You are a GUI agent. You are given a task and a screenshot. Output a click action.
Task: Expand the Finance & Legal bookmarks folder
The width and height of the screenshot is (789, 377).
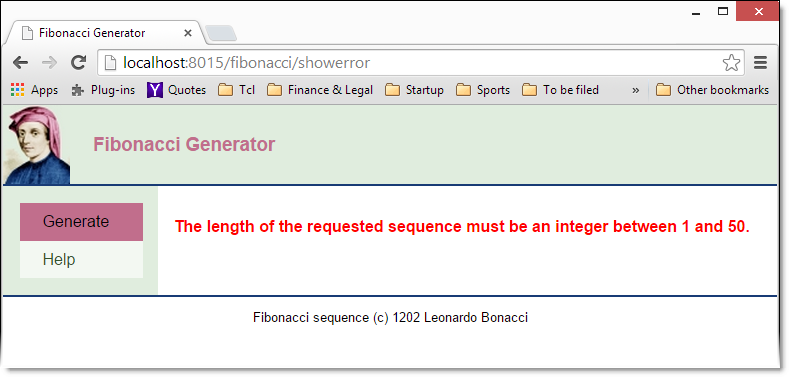pos(320,90)
